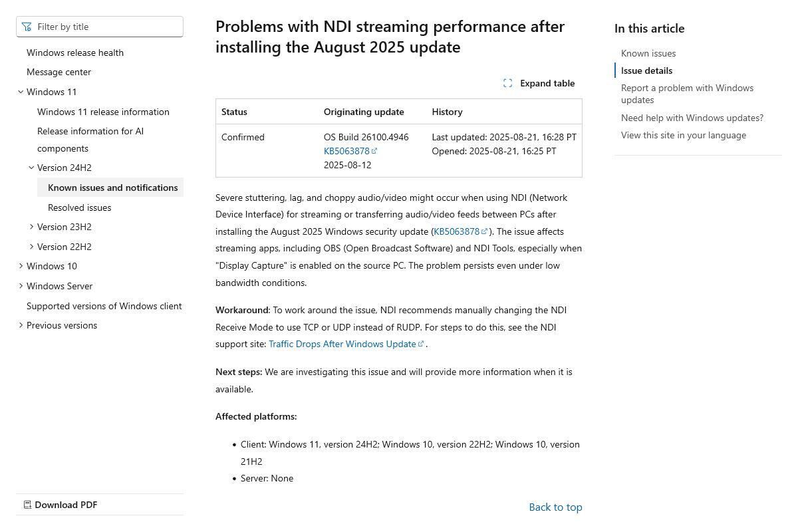Screen dimensions: 798x532
Task: Expand the Version 23H2 section
Action: click(x=32, y=227)
